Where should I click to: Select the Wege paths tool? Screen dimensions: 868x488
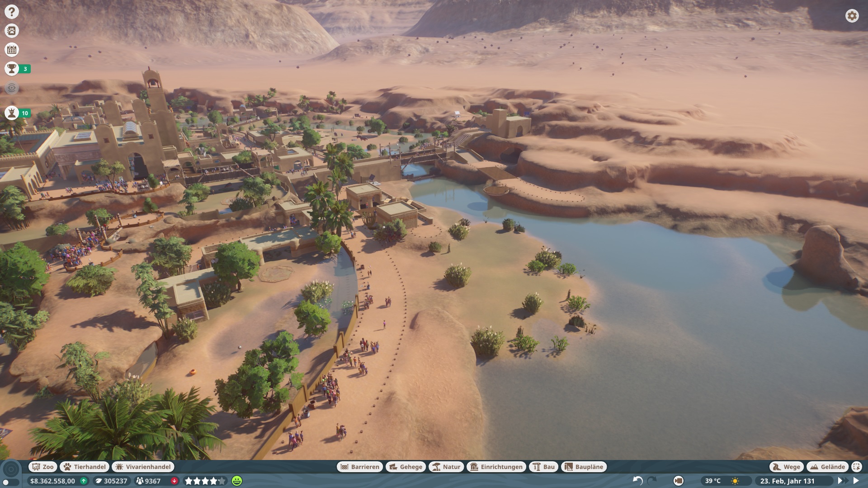tap(787, 467)
